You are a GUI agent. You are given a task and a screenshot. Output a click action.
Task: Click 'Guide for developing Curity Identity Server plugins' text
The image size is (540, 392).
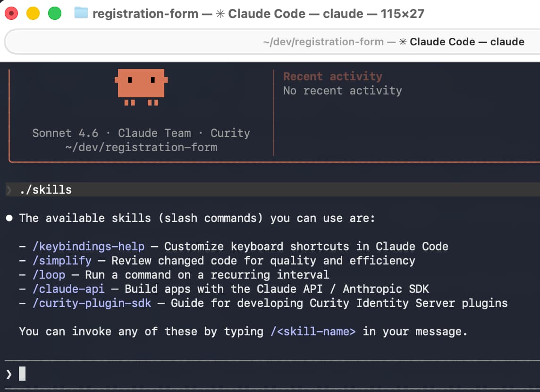click(339, 303)
